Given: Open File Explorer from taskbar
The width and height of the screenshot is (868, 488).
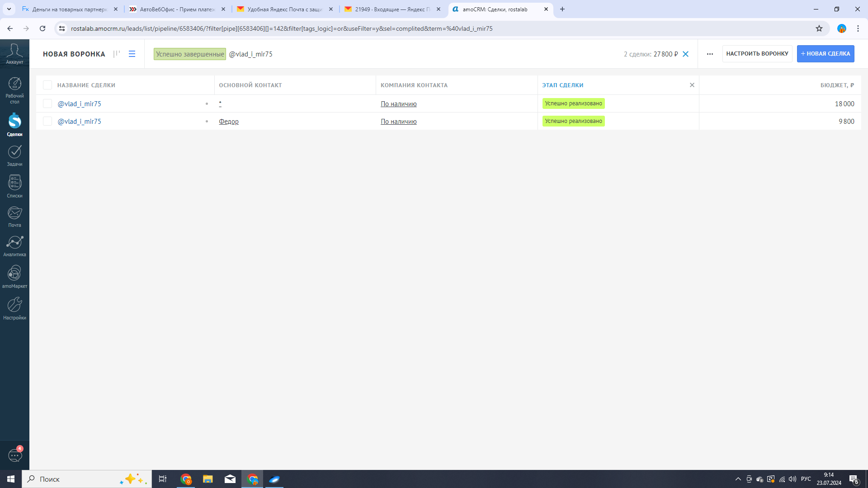Looking at the screenshot, I should pyautogui.click(x=208, y=479).
